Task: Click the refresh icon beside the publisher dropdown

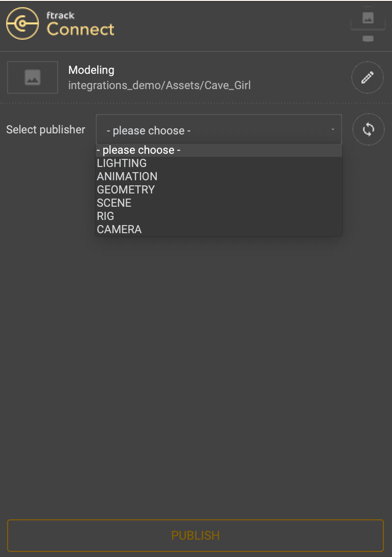Action: pyautogui.click(x=368, y=129)
